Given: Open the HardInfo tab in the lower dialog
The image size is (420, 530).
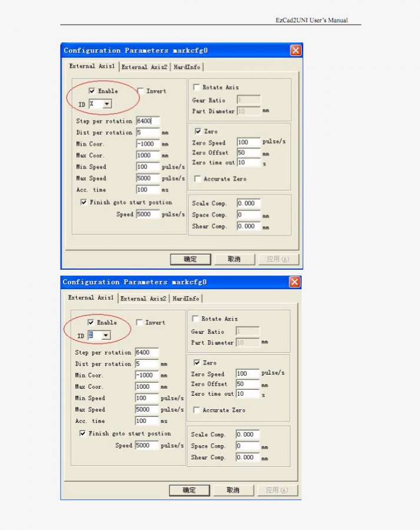Looking at the screenshot, I should [186, 299].
